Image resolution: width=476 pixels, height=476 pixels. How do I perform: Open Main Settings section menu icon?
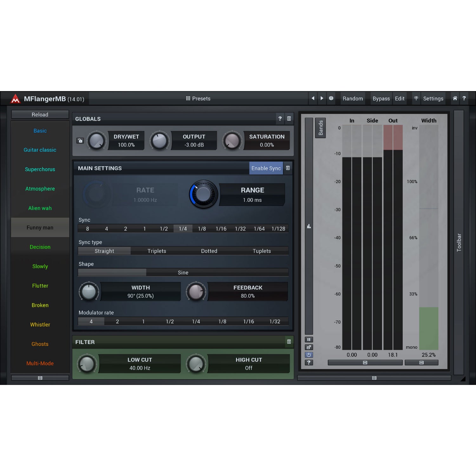[288, 168]
